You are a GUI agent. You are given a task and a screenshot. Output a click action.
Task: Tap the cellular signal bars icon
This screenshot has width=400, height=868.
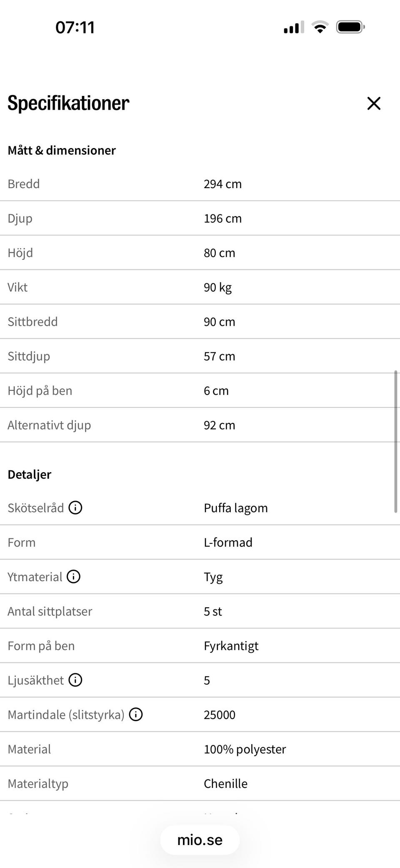click(x=294, y=27)
